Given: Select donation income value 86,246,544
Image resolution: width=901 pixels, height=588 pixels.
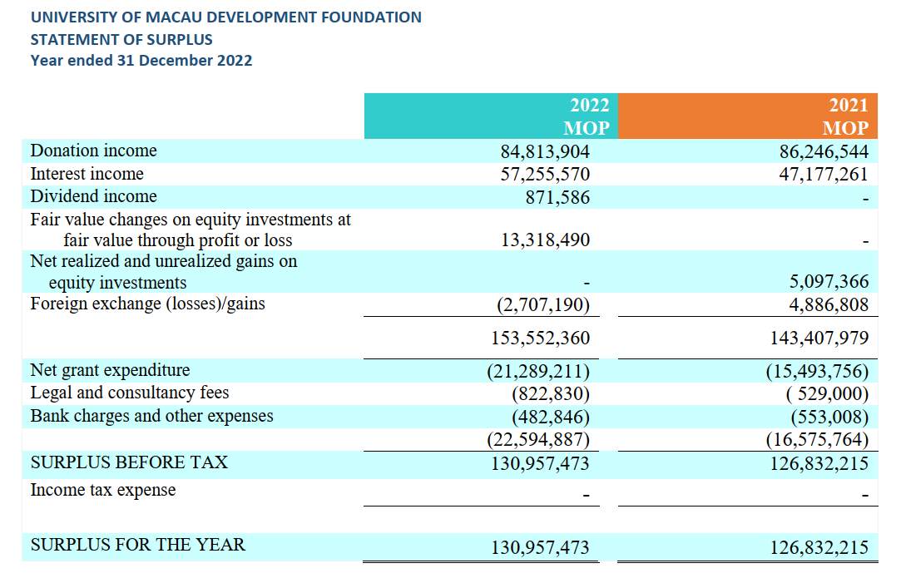Looking at the screenshot, I should [824, 151].
